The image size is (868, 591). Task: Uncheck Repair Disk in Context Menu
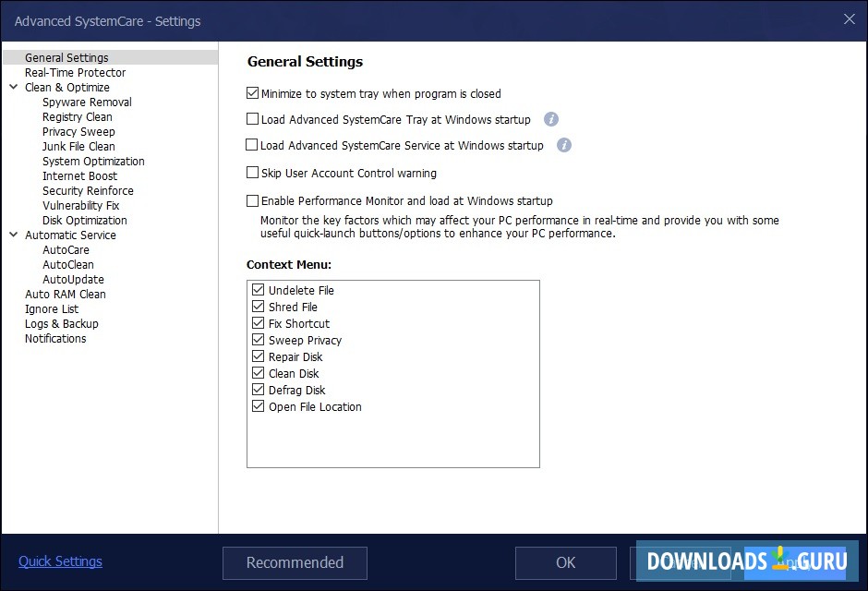click(258, 356)
